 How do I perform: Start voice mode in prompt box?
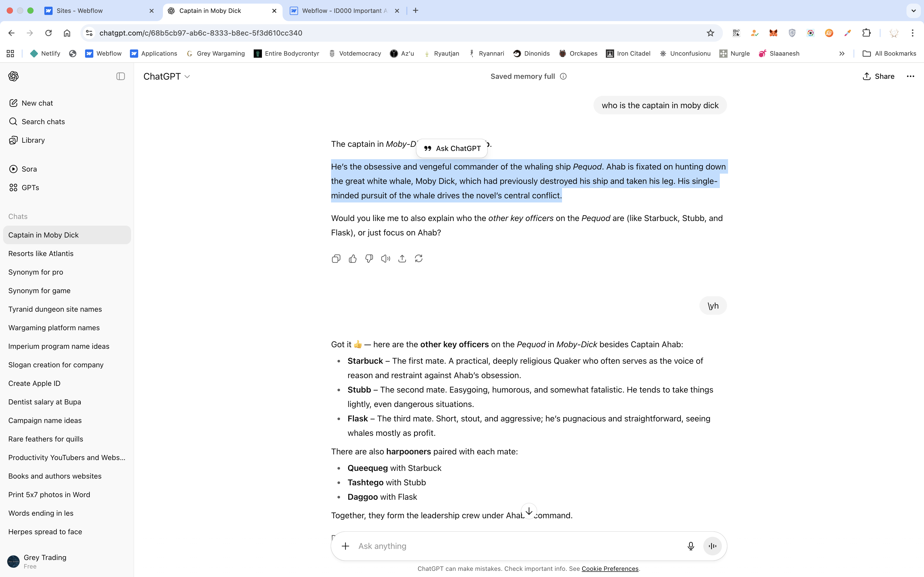(x=712, y=546)
